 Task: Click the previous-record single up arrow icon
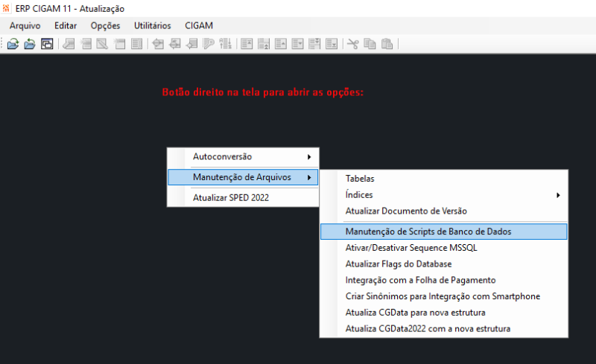(x=281, y=44)
